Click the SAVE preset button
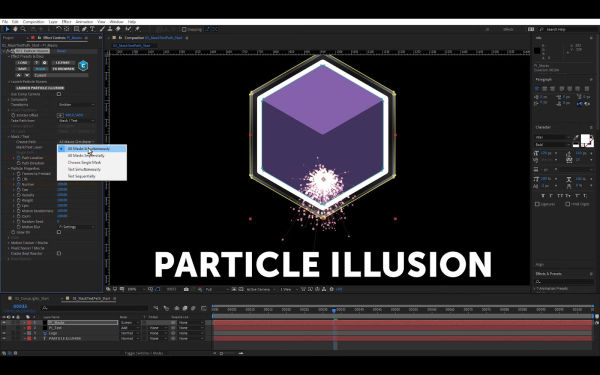The height and width of the screenshot is (375, 600). click(22, 69)
